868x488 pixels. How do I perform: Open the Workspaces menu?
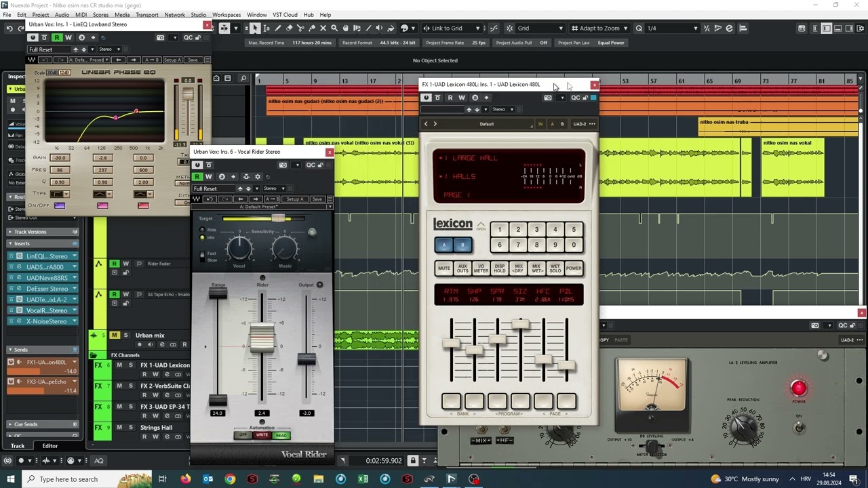click(226, 15)
